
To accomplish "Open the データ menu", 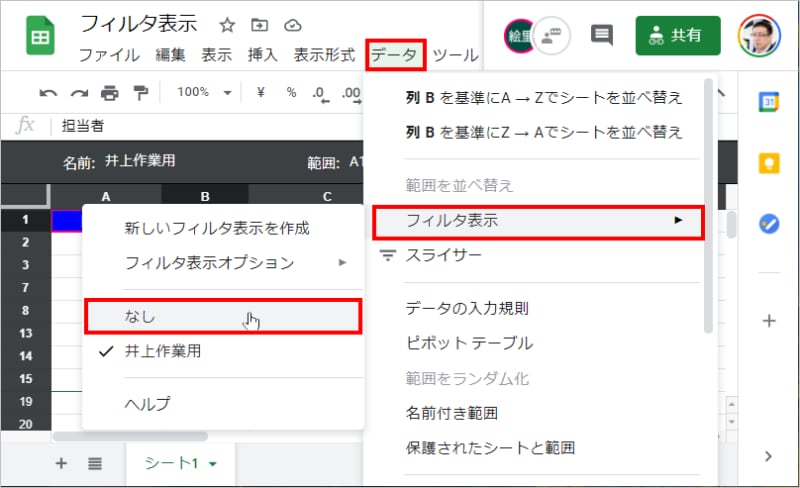I will [394, 54].
